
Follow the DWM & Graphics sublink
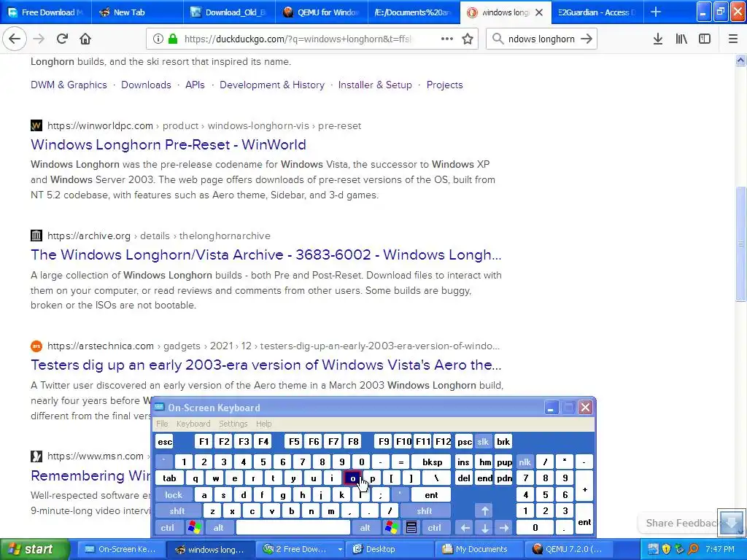(x=69, y=85)
